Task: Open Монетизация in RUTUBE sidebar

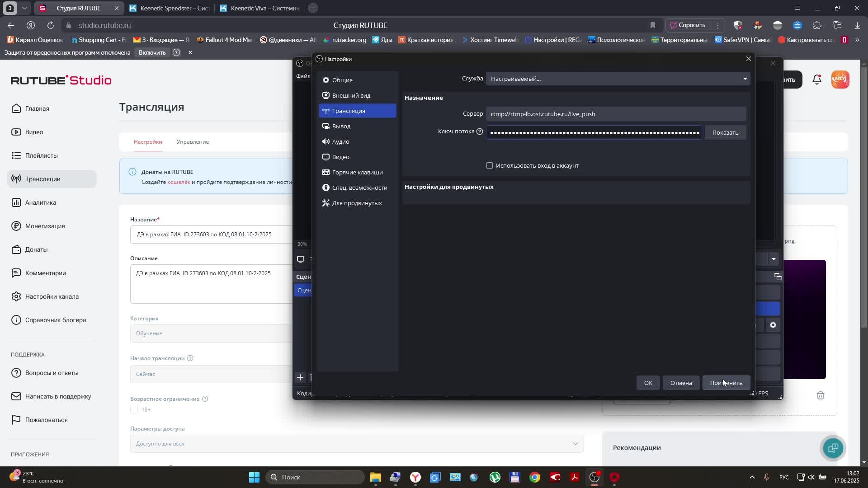Action: (52, 226)
